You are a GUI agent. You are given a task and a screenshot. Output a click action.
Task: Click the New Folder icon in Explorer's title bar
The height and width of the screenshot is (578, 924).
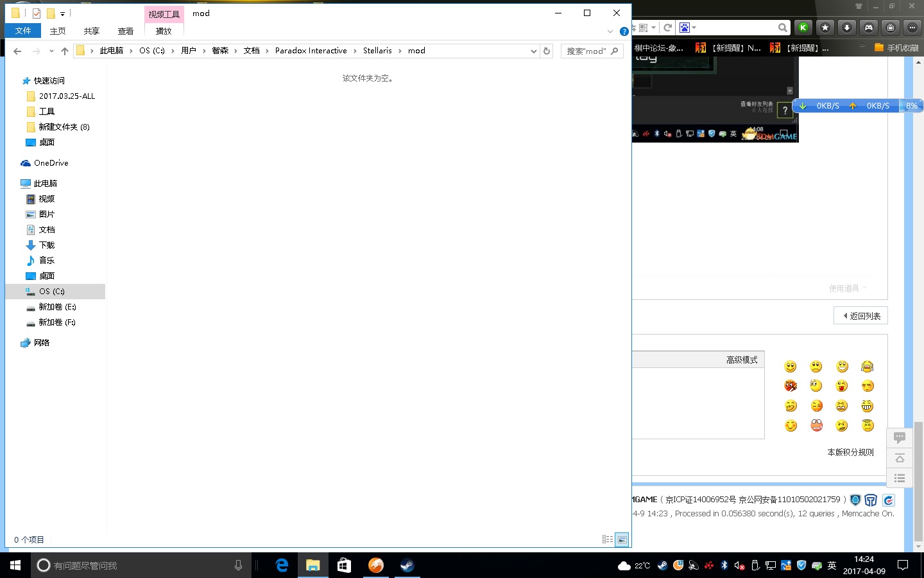(x=51, y=13)
